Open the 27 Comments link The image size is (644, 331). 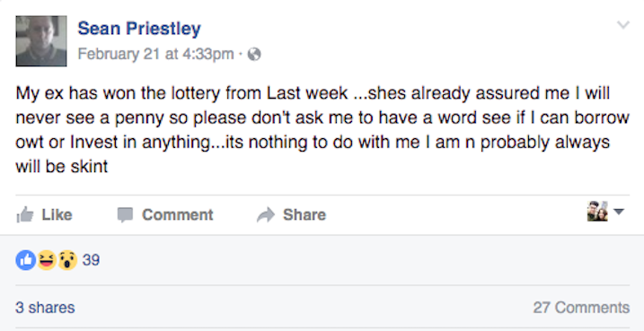(581, 308)
